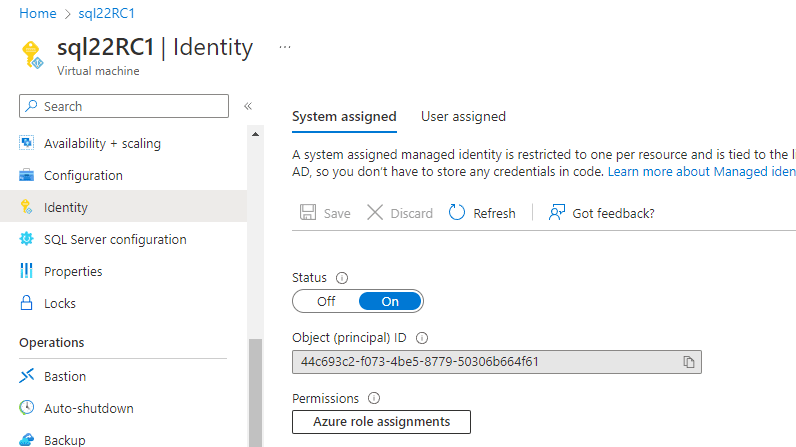Click the Save button label
Image resolution: width=796 pixels, height=447 pixels.
(337, 214)
